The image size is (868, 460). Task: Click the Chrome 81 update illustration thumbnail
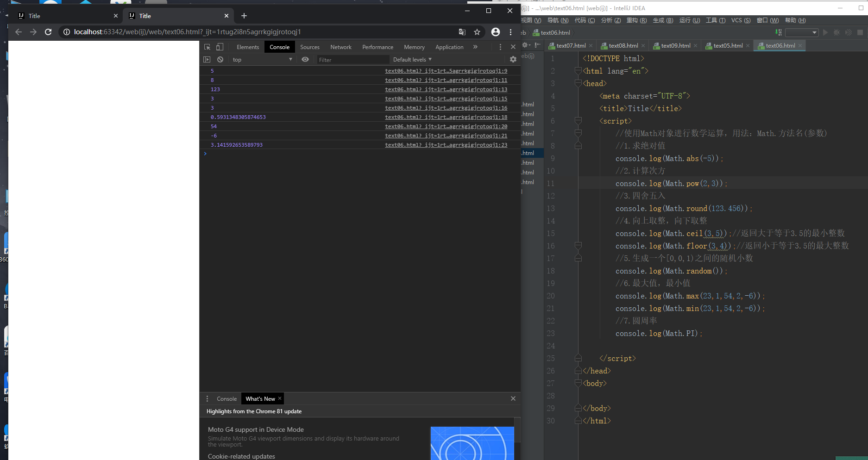pyautogui.click(x=472, y=443)
